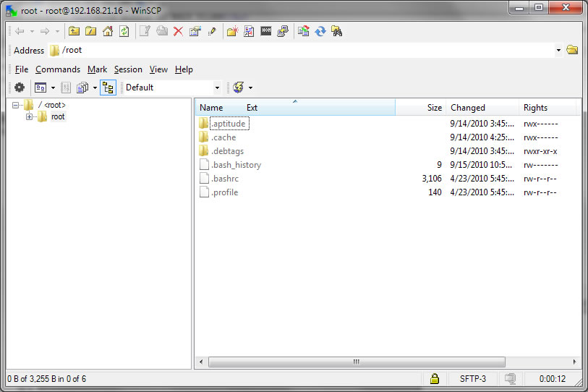Click the view style icon

tap(41, 88)
